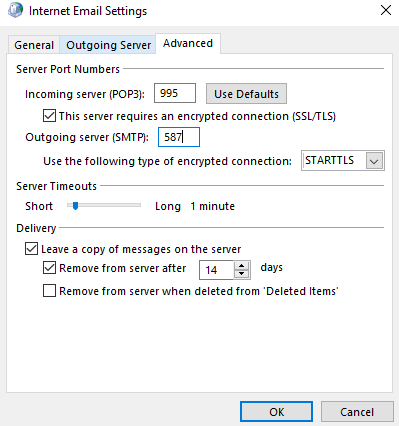Click the server timeout slider thumb

click(x=75, y=206)
